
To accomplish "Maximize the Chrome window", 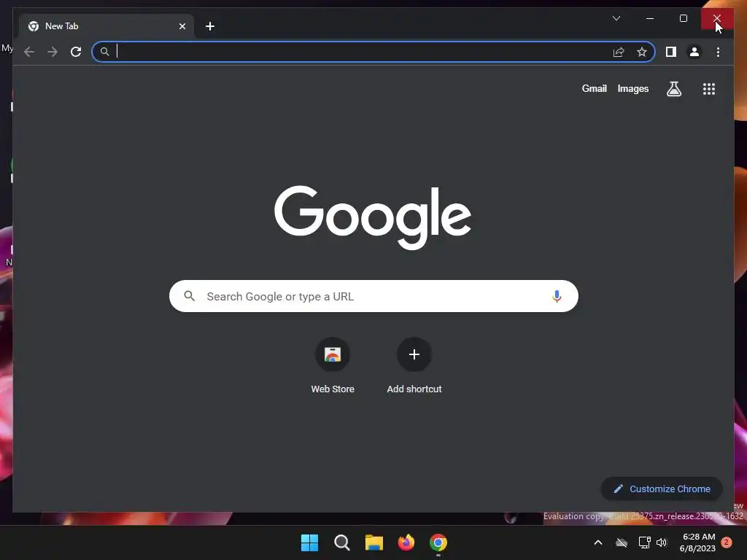I will tap(683, 18).
